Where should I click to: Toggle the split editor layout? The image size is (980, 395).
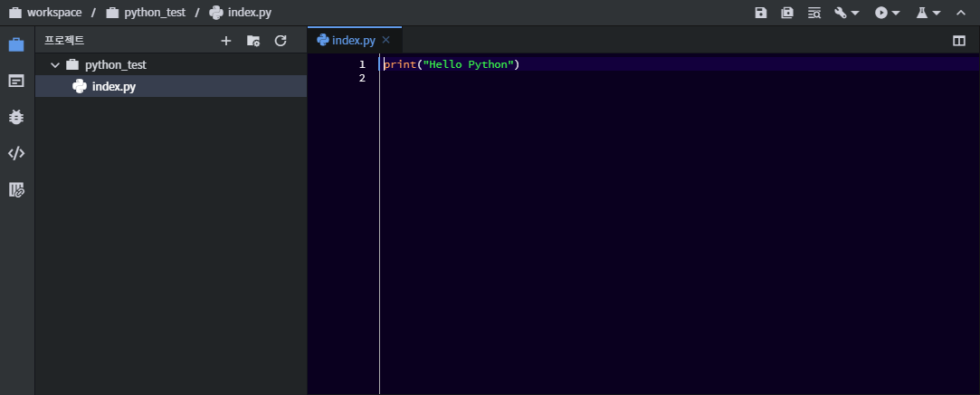click(x=959, y=41)
